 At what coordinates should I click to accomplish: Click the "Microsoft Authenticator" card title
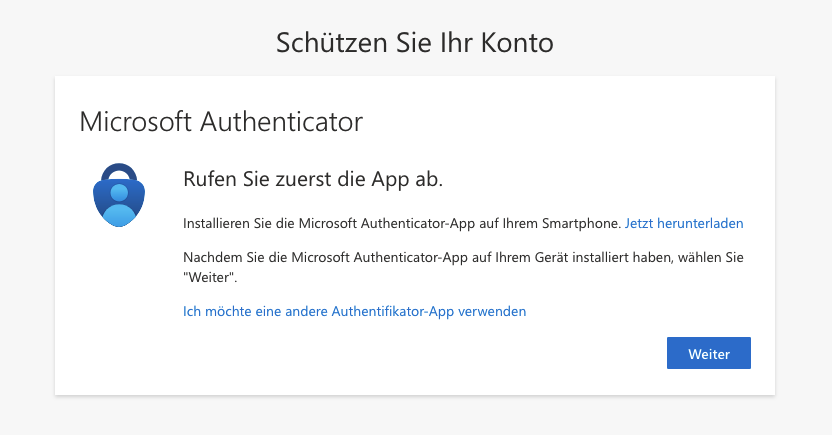[220, 122]
